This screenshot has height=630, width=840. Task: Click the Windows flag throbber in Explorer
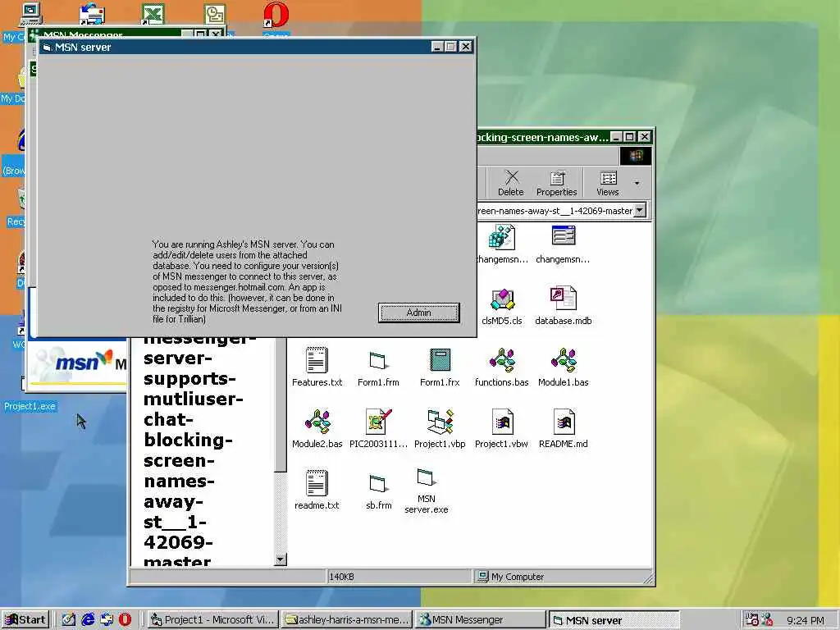pyautogui.click(x=636, y=156)
